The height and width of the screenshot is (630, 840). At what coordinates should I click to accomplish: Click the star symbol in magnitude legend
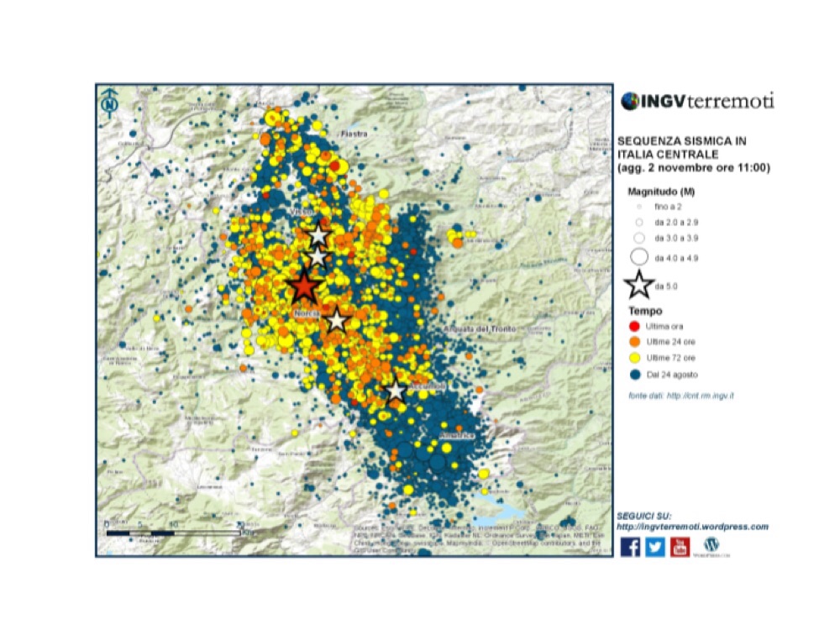click(x=639, y=285)
